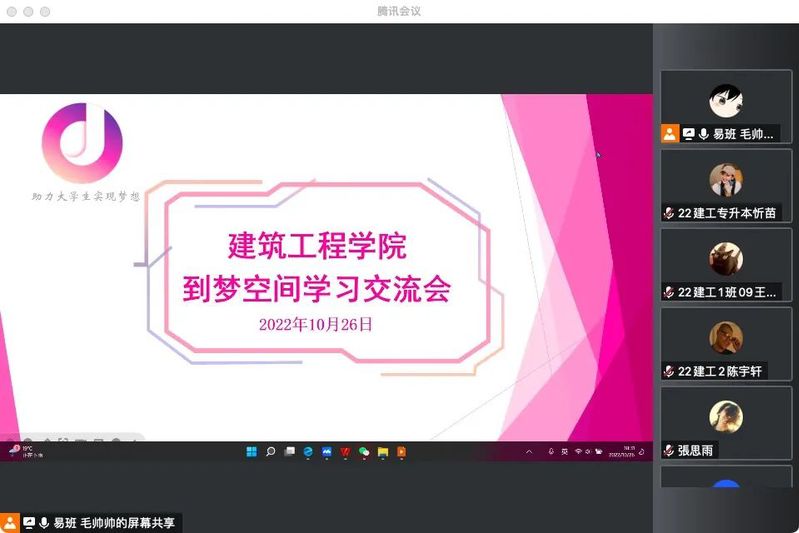Open the weather widget in the taskbar
Image resolution: width=799 pixels, height=533 pixels.
pos(22,451)
